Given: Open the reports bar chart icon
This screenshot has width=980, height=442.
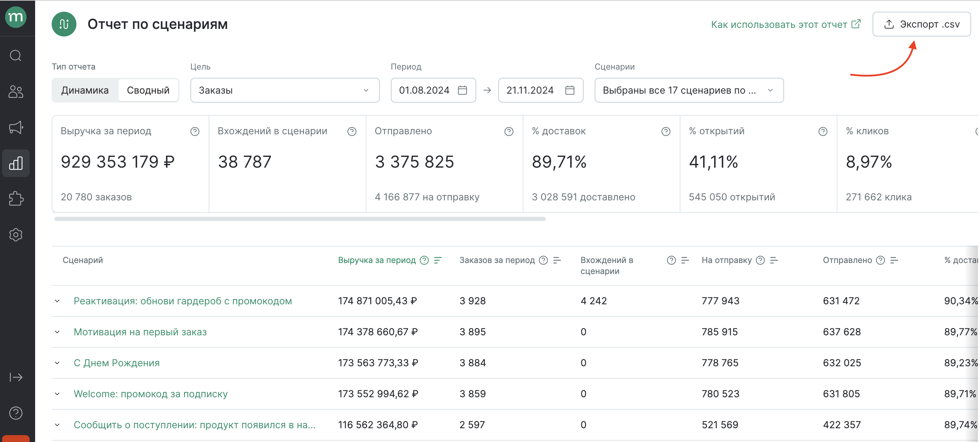Looking at the screenshot, I should (x=15, y=163).
